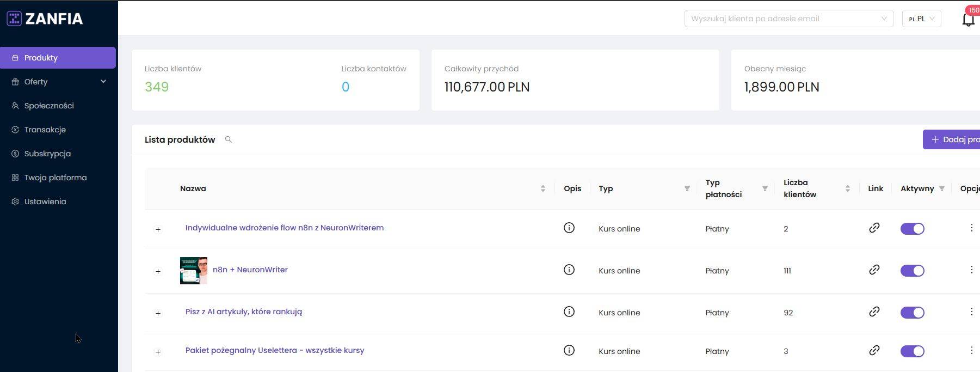Open Ustawienia from the sidebar
980x372 pixels.
coord(45,202)
